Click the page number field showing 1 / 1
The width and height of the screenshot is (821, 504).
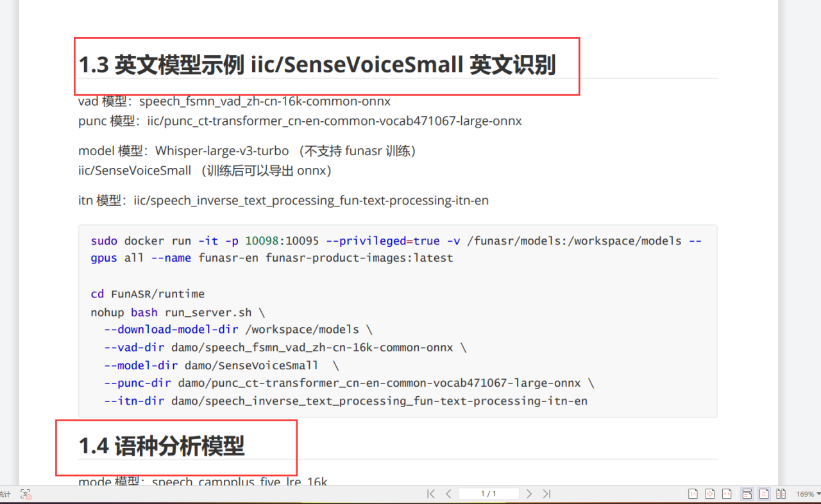click(489, 494)
